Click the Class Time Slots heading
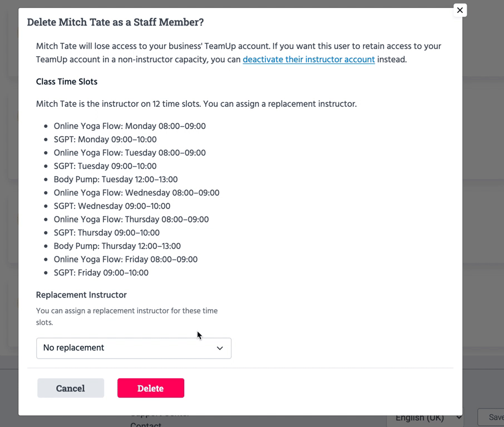 pyautogui.click(x=67, y=82)
